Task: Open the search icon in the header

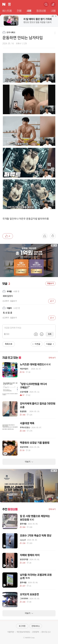Action: (46, 4)
